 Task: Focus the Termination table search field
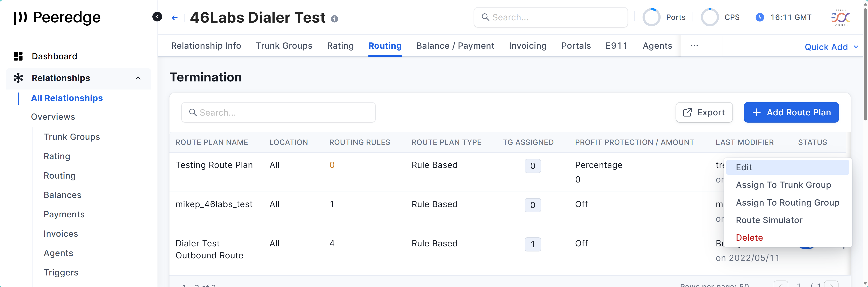tap(278, 112)
